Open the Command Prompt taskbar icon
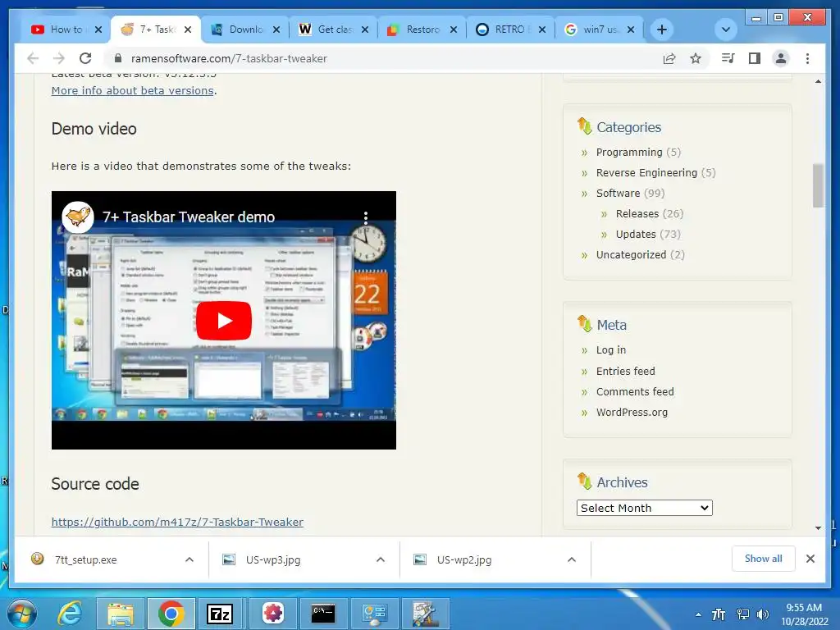 [323, 614]
